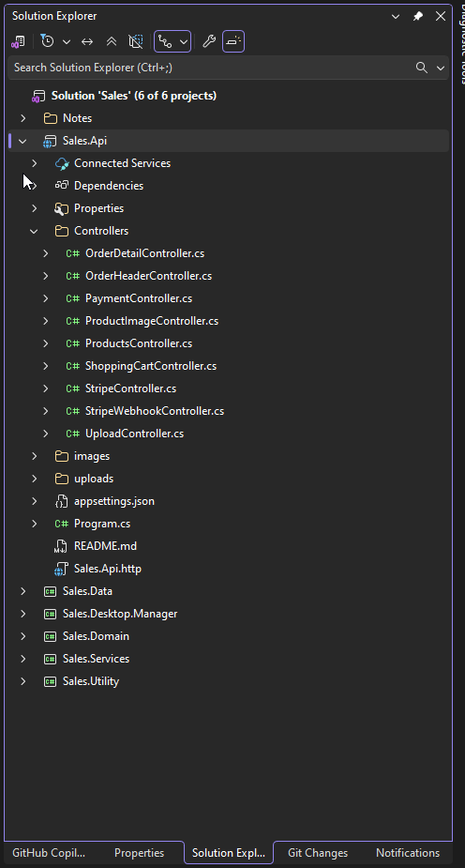Close the Solution Explorer panel

click(441, 16)
